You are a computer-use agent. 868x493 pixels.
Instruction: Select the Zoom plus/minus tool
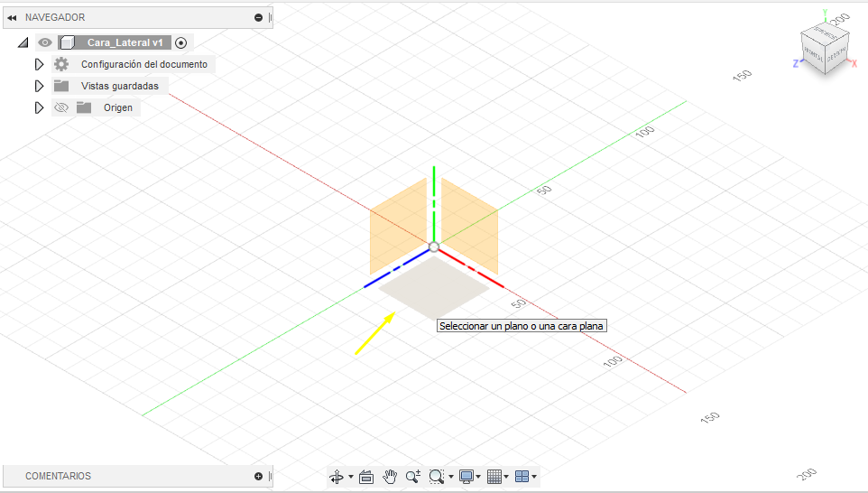[413, 477]
